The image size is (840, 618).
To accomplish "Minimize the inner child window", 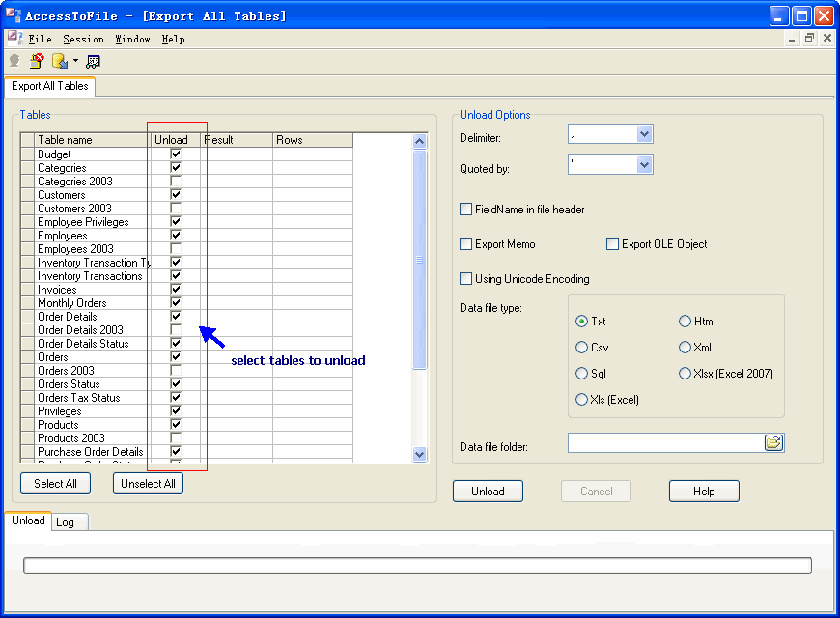I will pos(792,38).
